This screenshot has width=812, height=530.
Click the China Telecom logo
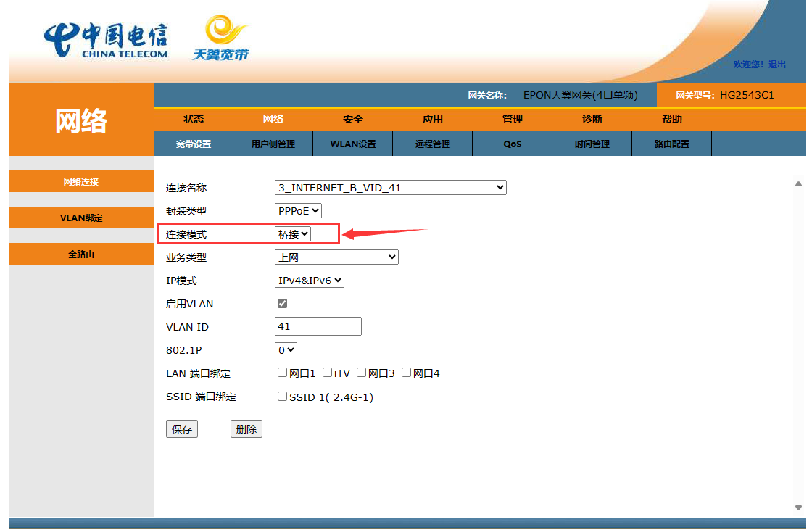coord(106,40)
